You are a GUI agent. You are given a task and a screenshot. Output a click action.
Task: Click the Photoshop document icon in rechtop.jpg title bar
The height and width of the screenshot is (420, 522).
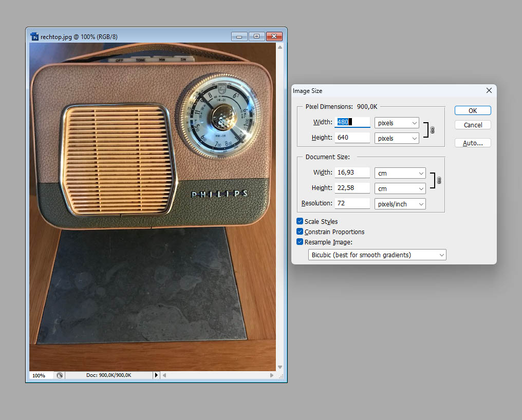click(x=34, y=36)
